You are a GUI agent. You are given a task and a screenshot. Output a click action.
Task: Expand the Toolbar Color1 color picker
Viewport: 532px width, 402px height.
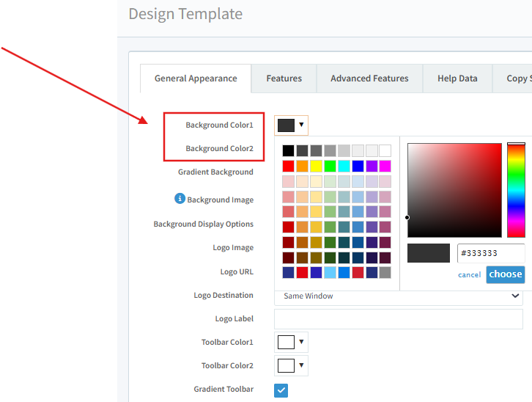[x=291, y=342]
